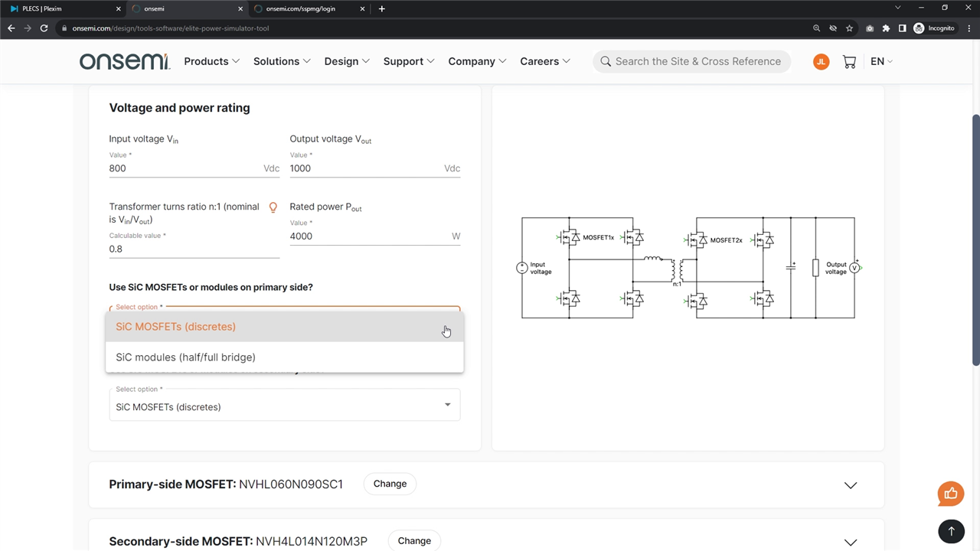Open the Design menu

click(x=347, y=61)
